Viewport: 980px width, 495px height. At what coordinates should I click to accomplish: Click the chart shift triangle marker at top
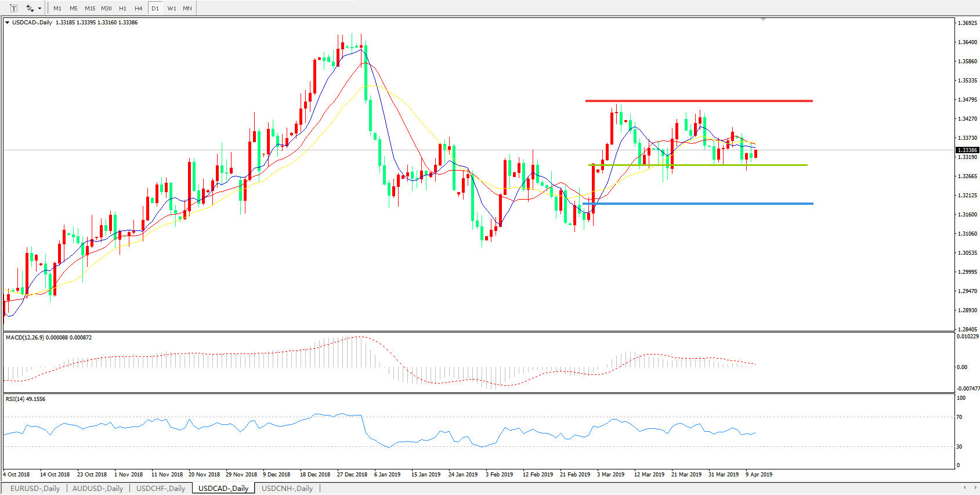[x=764, y=20]
